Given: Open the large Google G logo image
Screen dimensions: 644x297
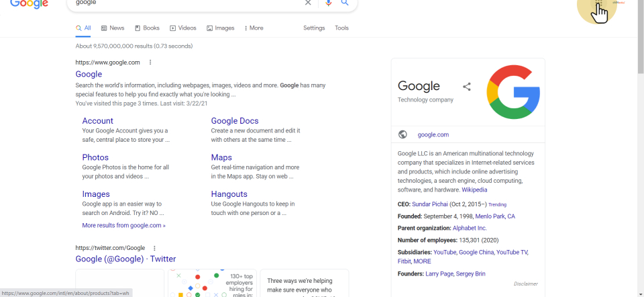Looking at the screenshot, I should pos(513,92).
